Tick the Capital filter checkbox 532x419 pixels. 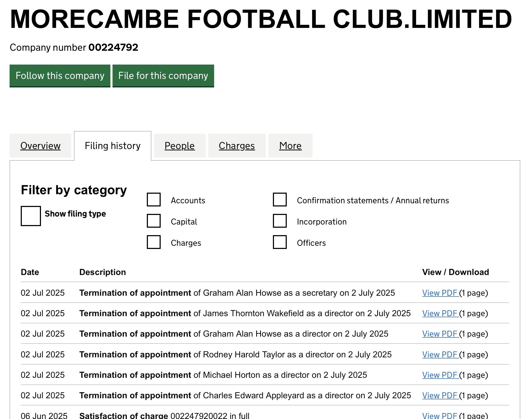click(x=154, y=221)
